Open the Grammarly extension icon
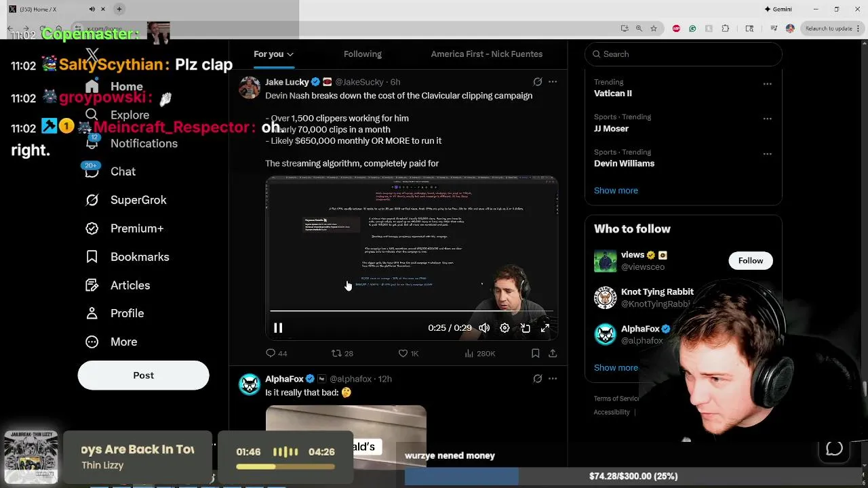Screen dimensions: 868x488 [692, 28]
